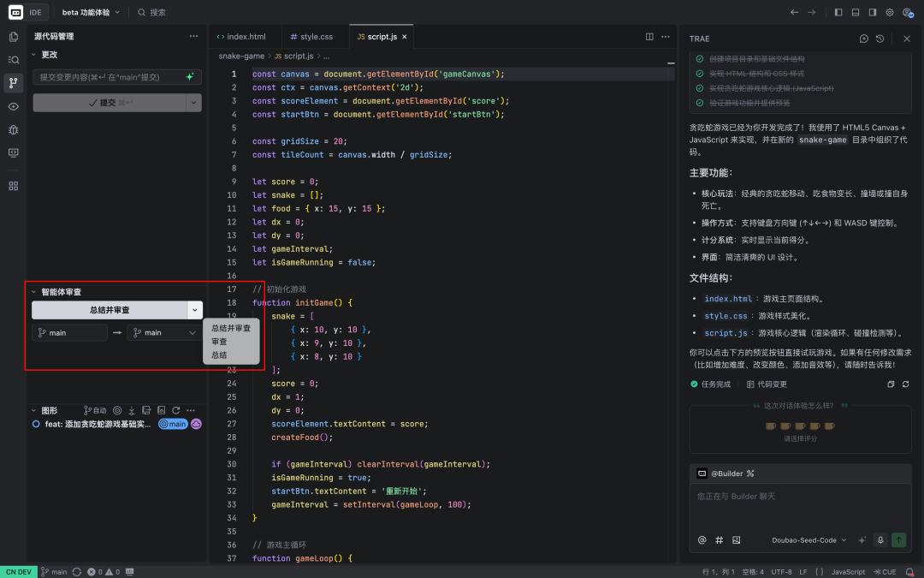Screen dimensions: 924x578
Task: Expand the target branch main dropdown
Action: pos(163,332)
